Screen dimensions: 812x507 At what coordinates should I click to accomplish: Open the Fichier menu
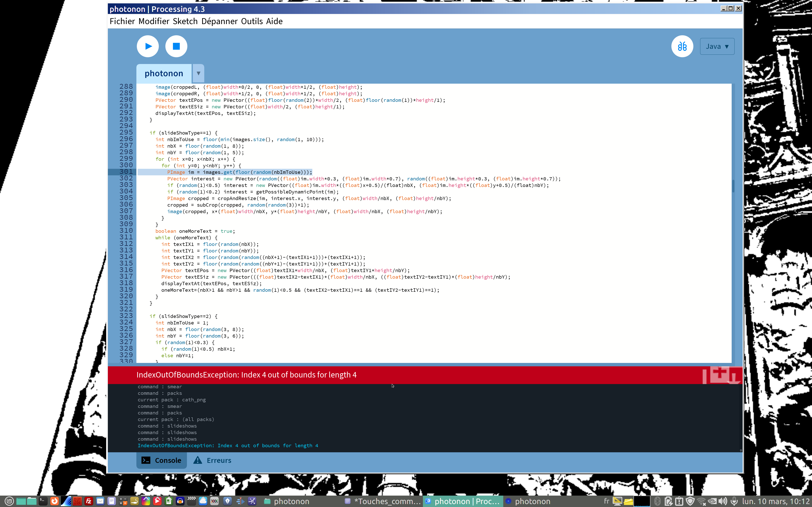(x=122, y=21)
